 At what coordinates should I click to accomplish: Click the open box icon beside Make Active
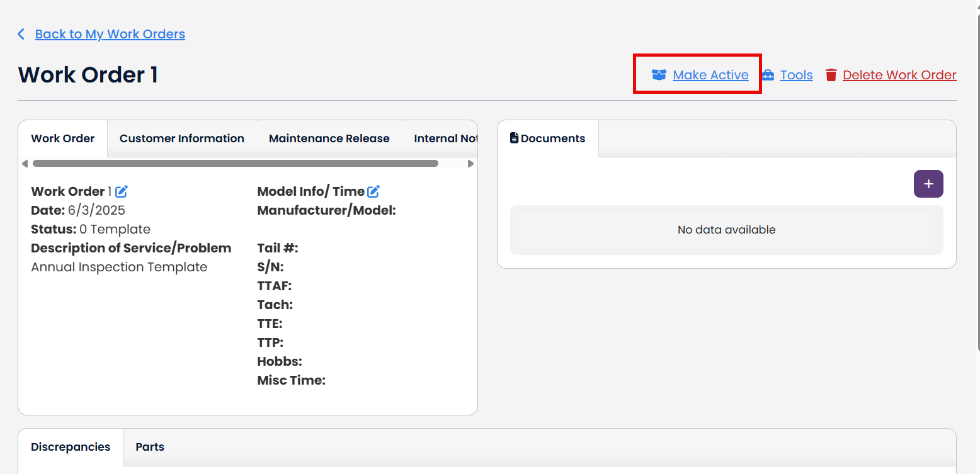click(659, 75)
